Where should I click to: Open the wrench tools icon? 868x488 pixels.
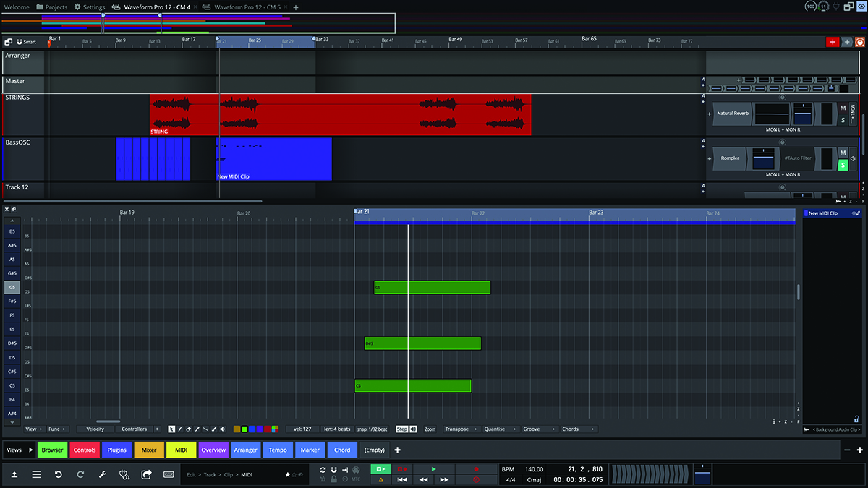click(x=103, y=475)
